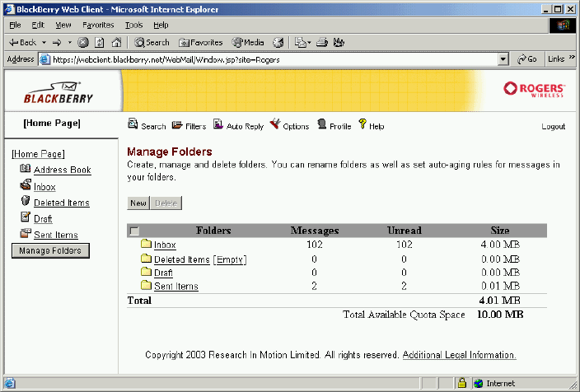Click the Empty link beside Deleted Items
The image size is (580, 392).
[x=230, y=259]
